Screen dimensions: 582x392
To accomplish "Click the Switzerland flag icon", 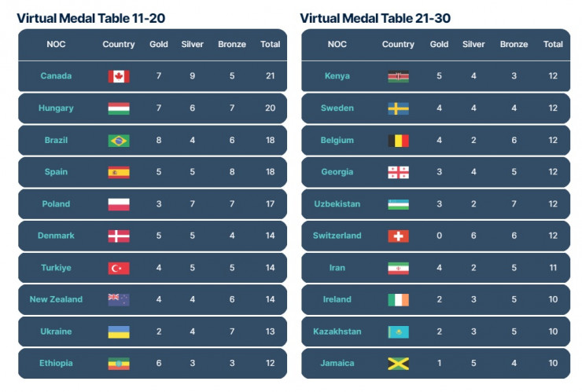I will pyautogui.click(x=398, y=236).
